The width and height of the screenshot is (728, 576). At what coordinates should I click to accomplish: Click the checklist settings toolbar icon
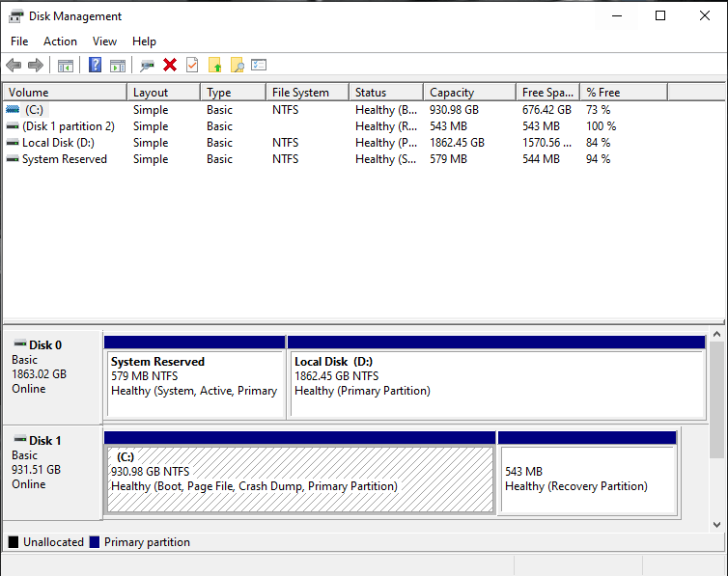click(x=259, y=65)
